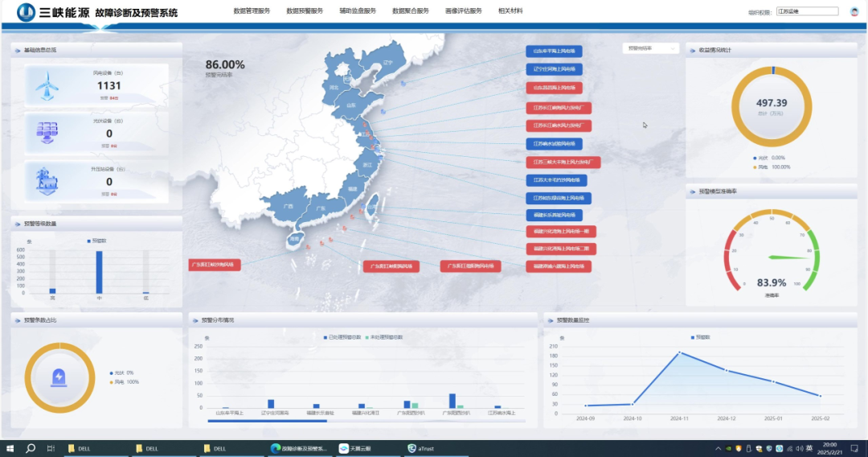The width and height of the screenshot is (868, 457).
Task: Click the wind turbine equipment icon
Action: (47, 84)
